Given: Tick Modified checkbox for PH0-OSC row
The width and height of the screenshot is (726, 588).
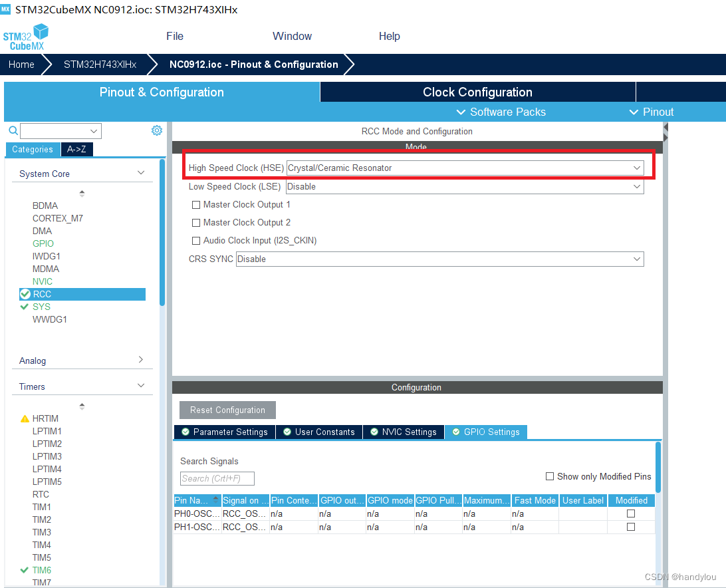Looking at the screenshot, I should tap(631, 514).
